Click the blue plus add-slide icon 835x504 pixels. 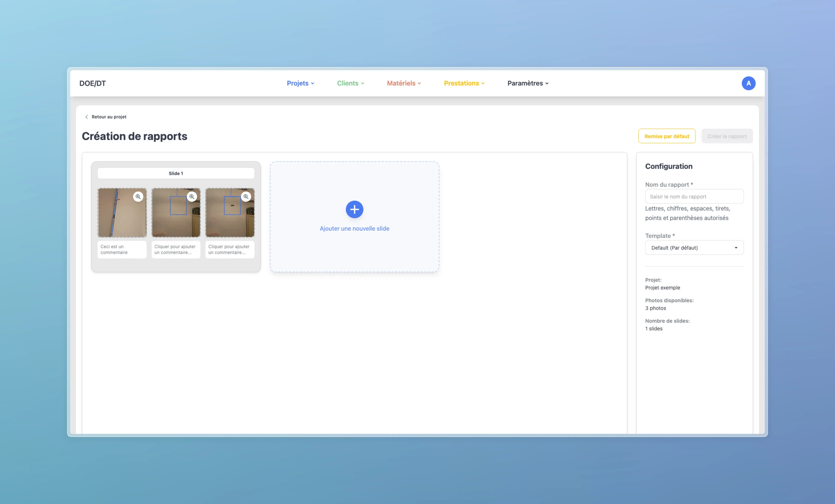coord(354,209)
